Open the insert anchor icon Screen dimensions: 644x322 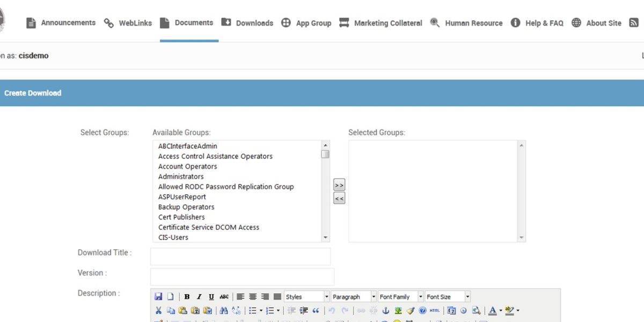tap(386, 310)
